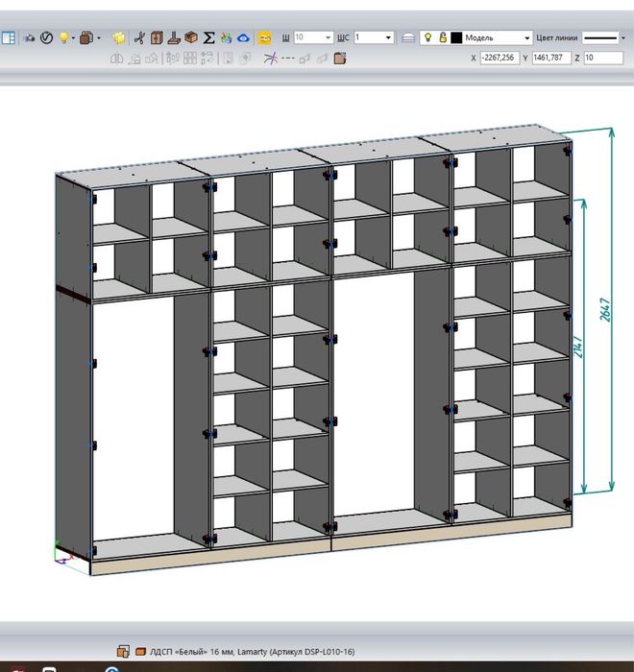The image size is (634, 672).
Task: Click the light bulb lighting icon
Action: 63,37
